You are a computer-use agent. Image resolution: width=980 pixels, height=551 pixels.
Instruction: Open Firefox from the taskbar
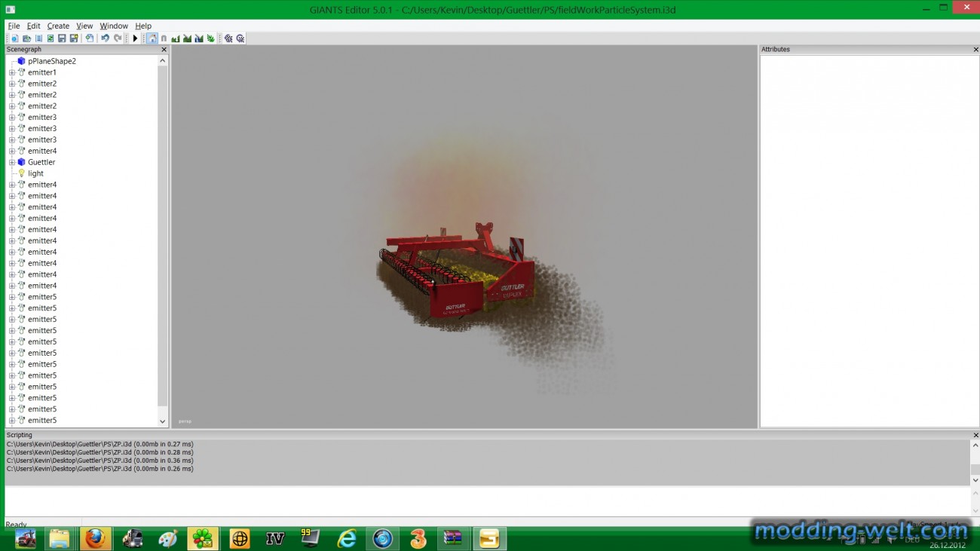click(x=95, y=538)
